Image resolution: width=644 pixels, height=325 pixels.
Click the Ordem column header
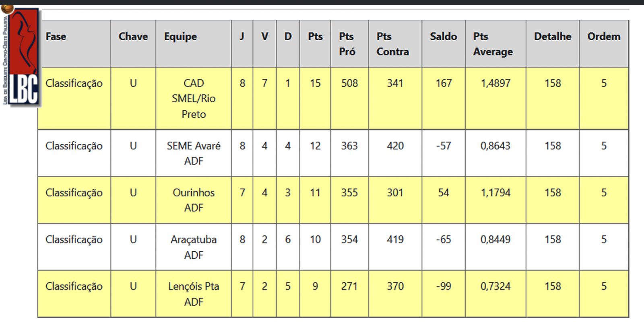point(603,37)
